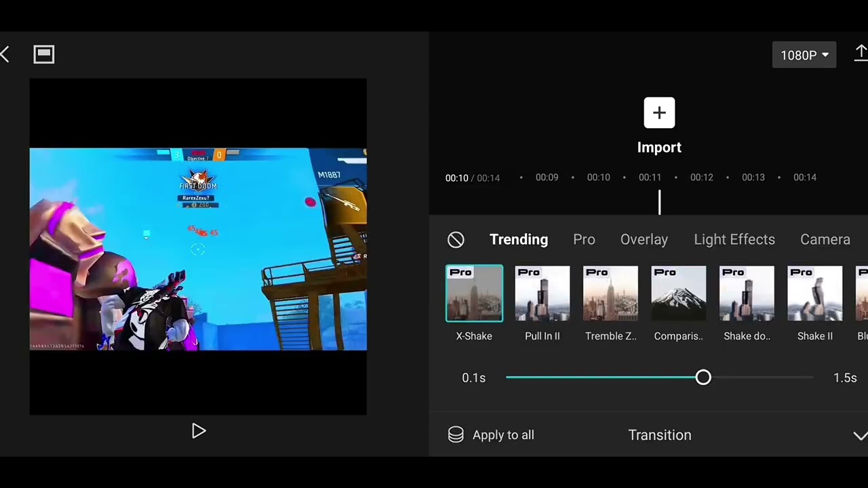This screenshot has width=868, height=488.
Task: Click the 00:13 timeline mark
Action: [x=753, y=178]
